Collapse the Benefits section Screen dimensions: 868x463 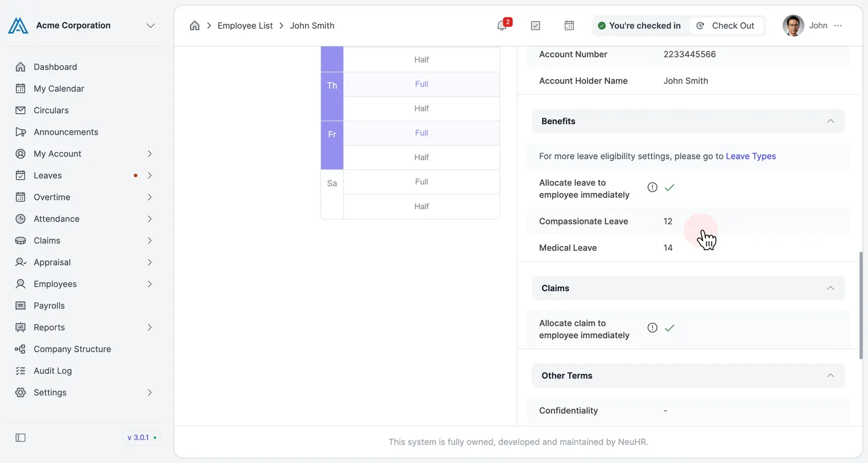click(x=688, y=121)
